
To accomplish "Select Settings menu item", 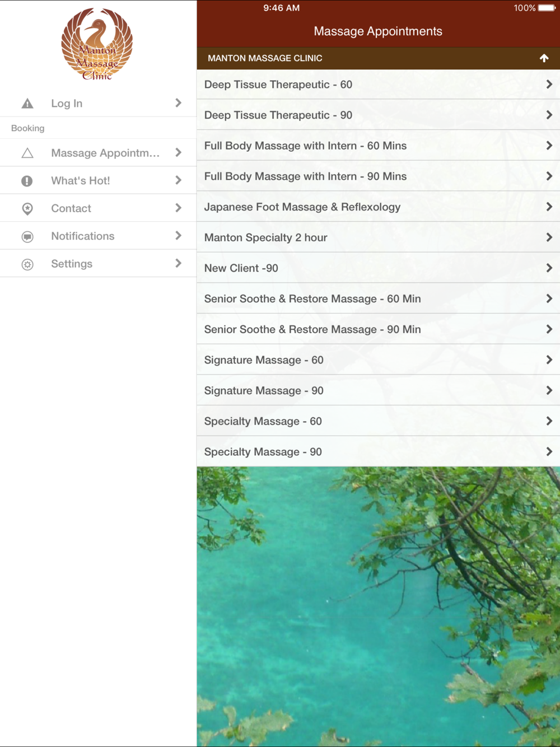I will click(x=98, y=263).
